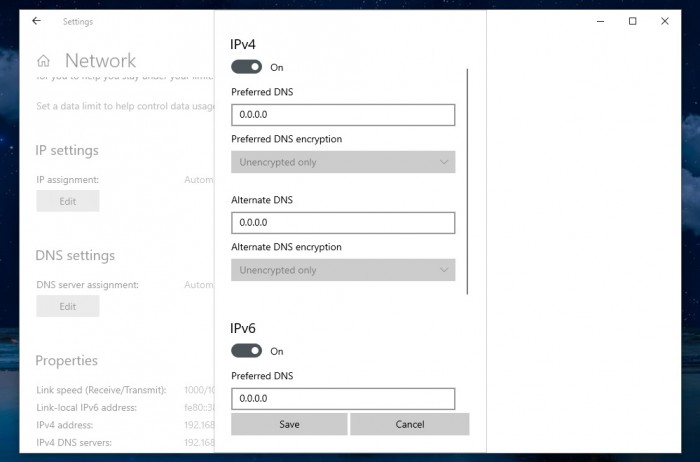Select the Link-local IPv6 address label
Screen dimensions: 700x462
click(x=87, y=408)
